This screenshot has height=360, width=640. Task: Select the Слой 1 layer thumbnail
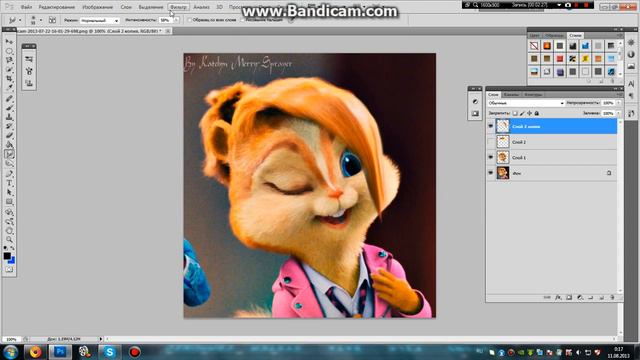[502, 158]
